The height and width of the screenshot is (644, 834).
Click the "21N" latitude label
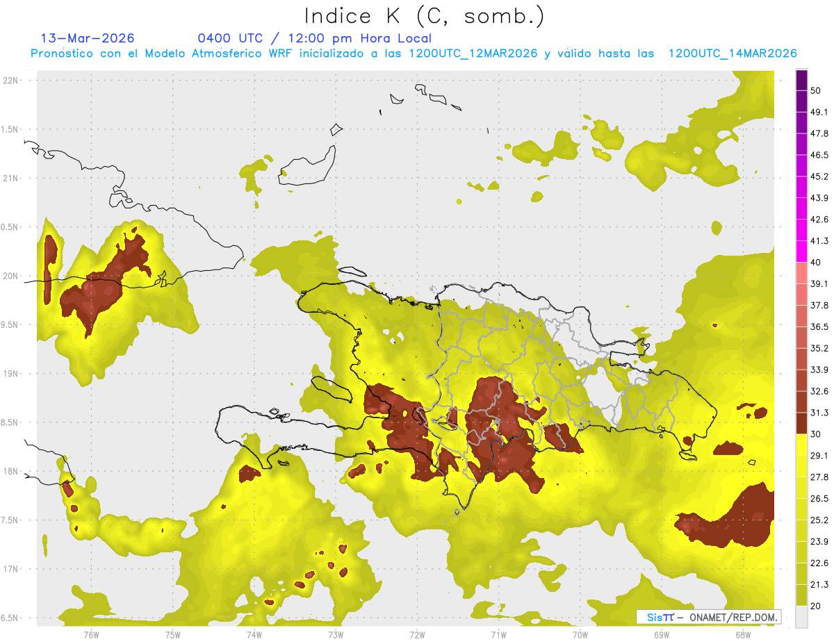tap(10, 178)
